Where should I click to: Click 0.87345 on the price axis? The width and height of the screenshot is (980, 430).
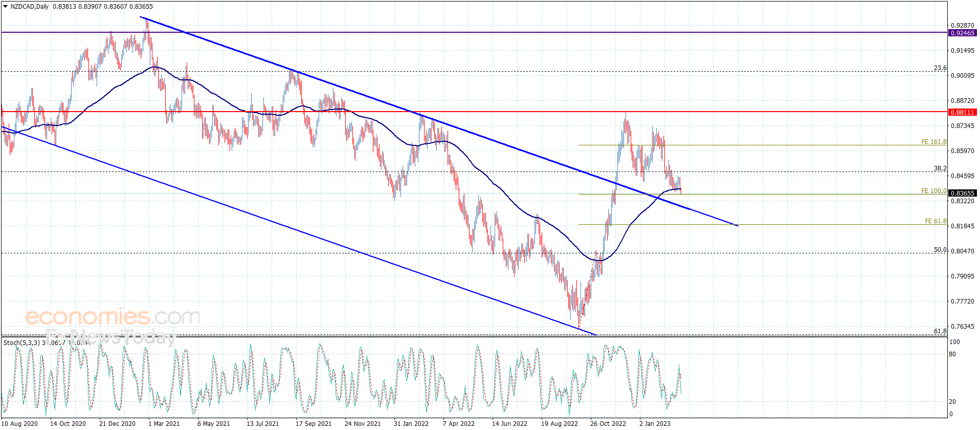click(x=962, y=126)
